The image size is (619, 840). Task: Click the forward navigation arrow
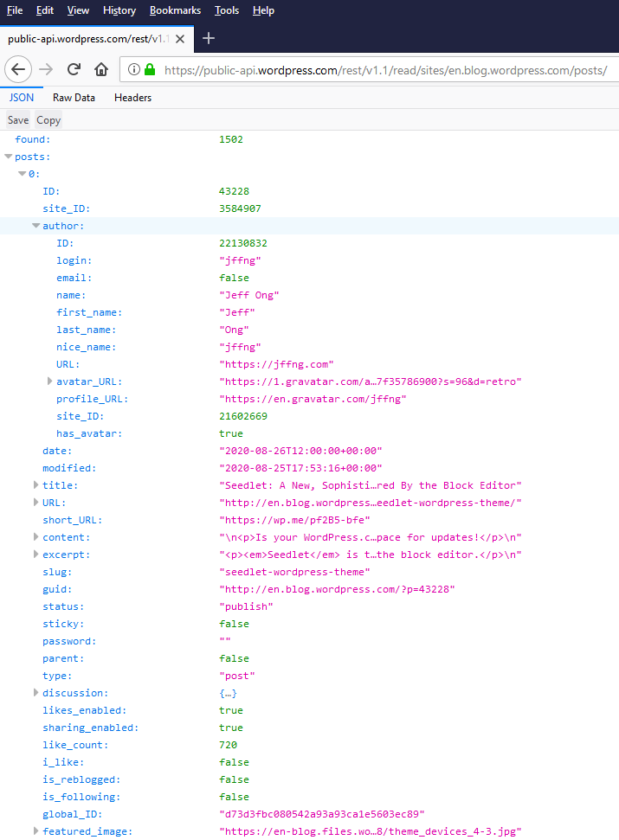click(46, 70)
